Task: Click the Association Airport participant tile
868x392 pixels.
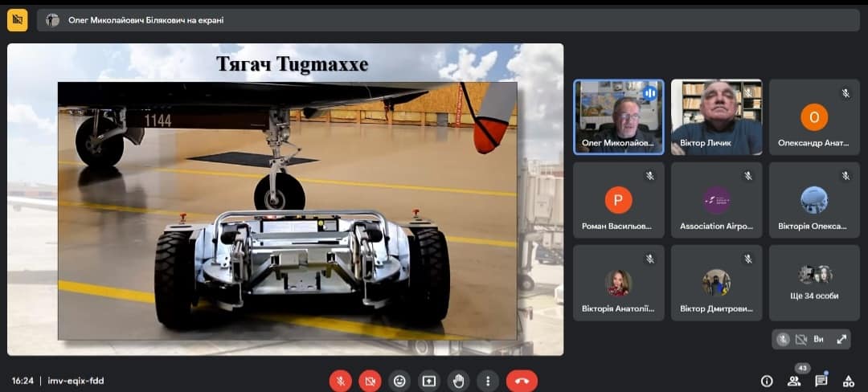Action: pyautogui.click(x=716, y=200)
